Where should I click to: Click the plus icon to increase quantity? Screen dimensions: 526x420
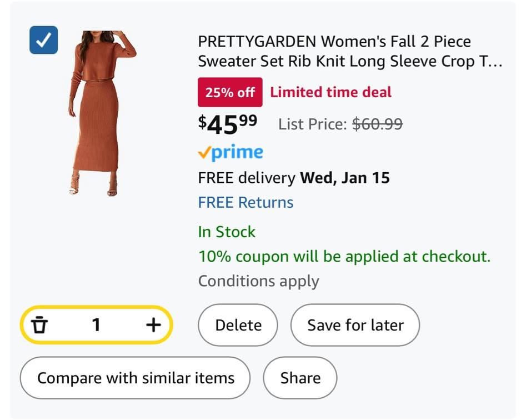click(153, 325)
